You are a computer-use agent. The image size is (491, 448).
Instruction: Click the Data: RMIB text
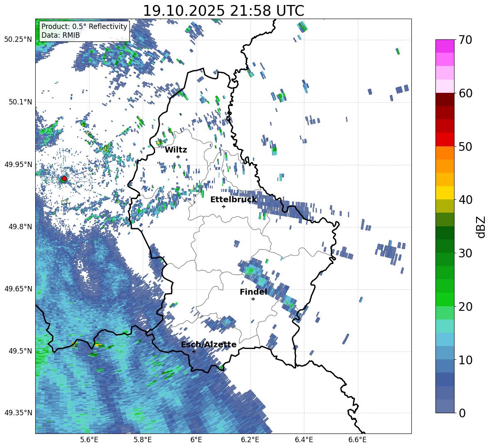(61, 35)
